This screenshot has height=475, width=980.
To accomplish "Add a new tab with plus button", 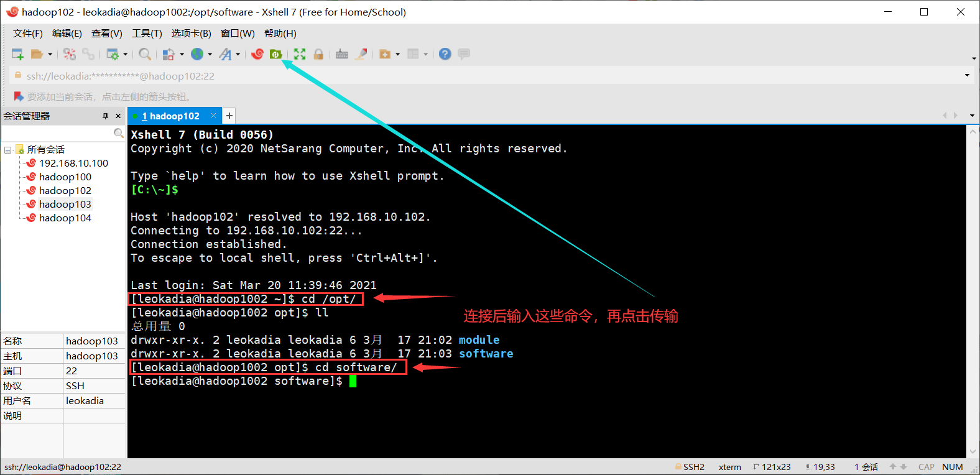I will click(x=229, y=116).
